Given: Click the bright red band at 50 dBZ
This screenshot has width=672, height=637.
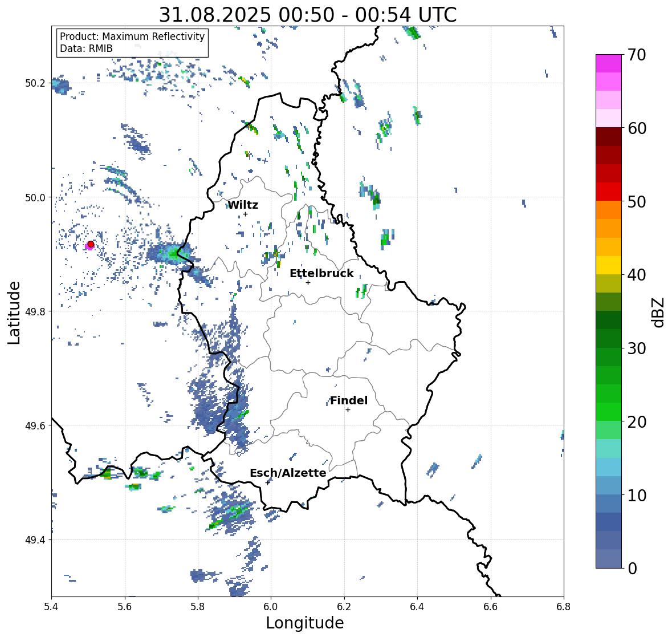Looking at the screenshot, I should coord(609,192).
